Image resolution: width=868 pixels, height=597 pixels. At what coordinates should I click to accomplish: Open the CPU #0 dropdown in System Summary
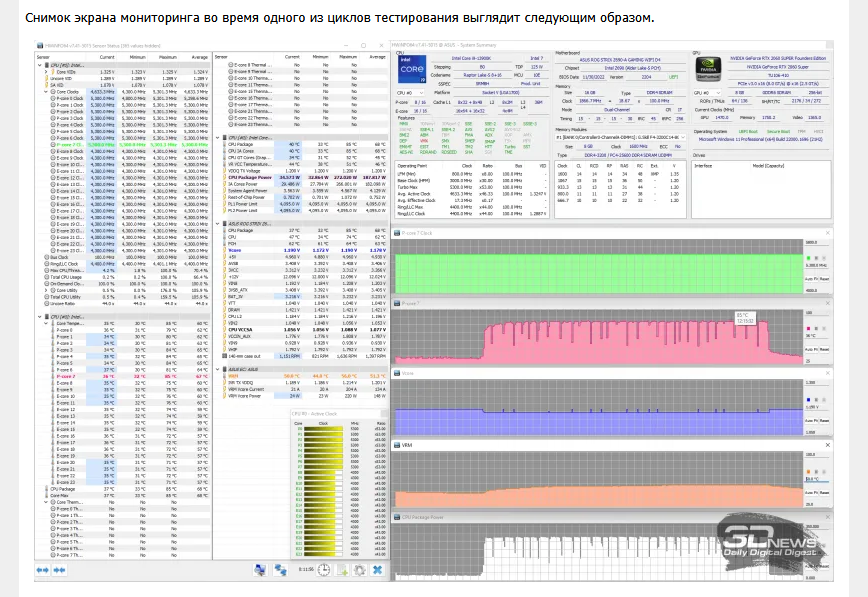coord(411,92)
